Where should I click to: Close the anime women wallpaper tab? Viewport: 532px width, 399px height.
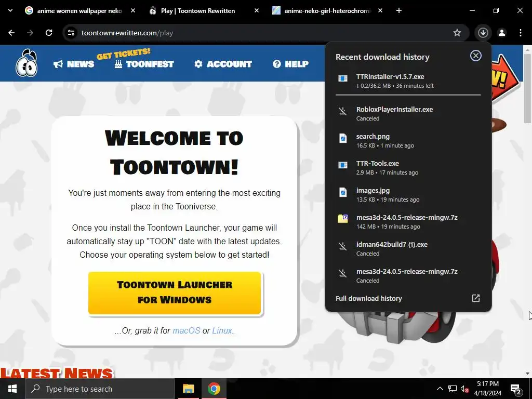[x=133, y=10]
